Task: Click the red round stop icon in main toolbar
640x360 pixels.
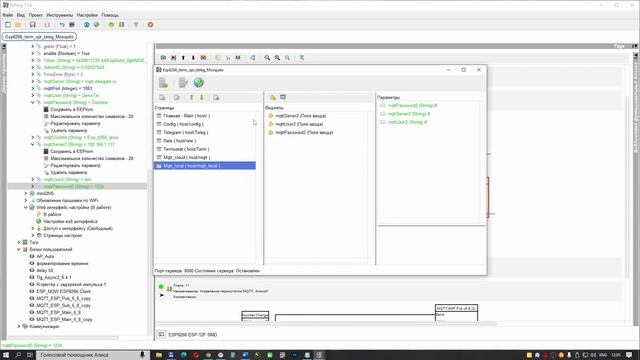Action: (150, 25)
